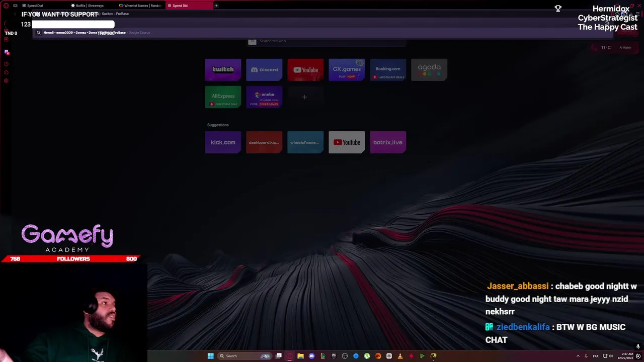Open the Twitch sidebar icon
The width and height of the screenshot is (644, 362).
click(7, 52)
